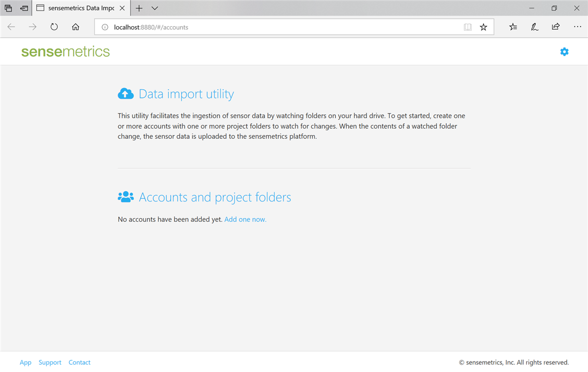Click the add notes pen icon
Image resolution: width=588 pixels, height=372 pixels.
(534, 27)
